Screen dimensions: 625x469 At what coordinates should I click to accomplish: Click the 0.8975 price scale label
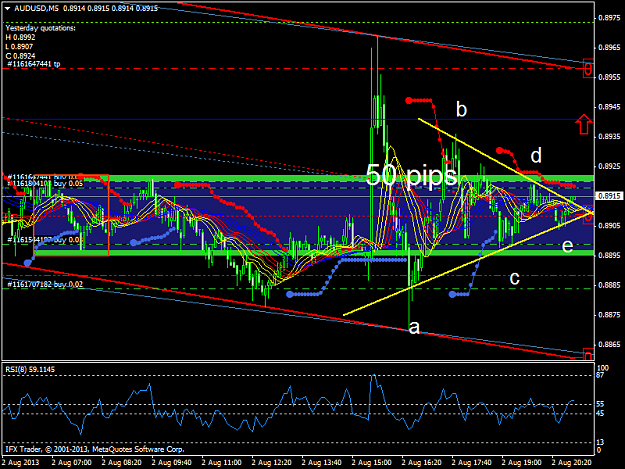[x=609, y=18]
